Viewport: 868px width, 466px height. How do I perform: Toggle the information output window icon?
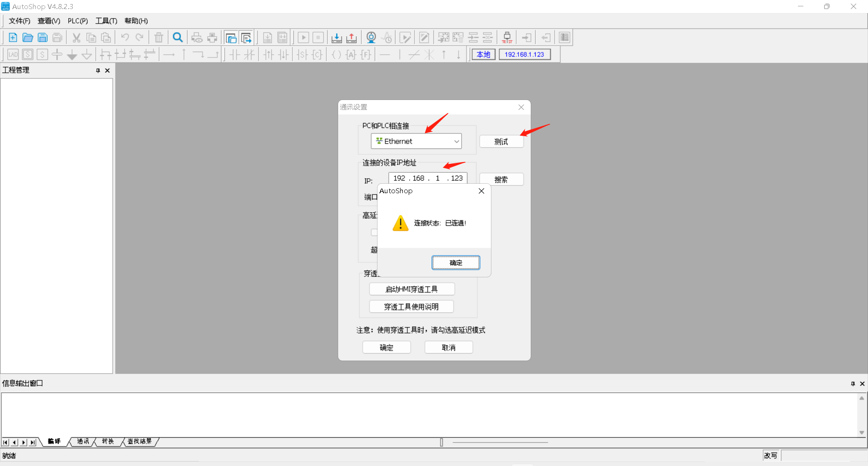point(246,38)
